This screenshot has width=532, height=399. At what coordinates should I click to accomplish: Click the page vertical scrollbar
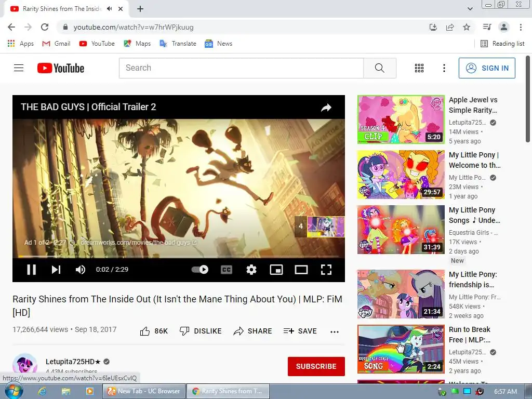click(x=528, y=99)
